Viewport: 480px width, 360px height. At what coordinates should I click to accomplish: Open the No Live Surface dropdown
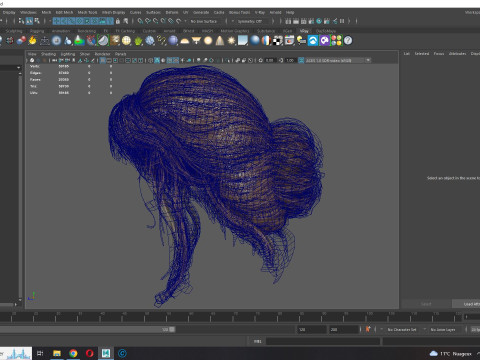point(204,21)
